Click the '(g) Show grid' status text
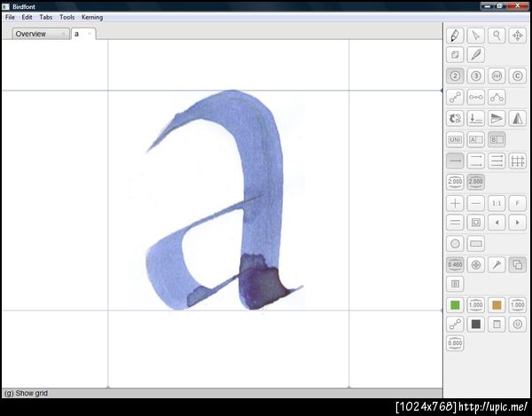The width and height of the screenshot is (532, 416). [26, 393]
